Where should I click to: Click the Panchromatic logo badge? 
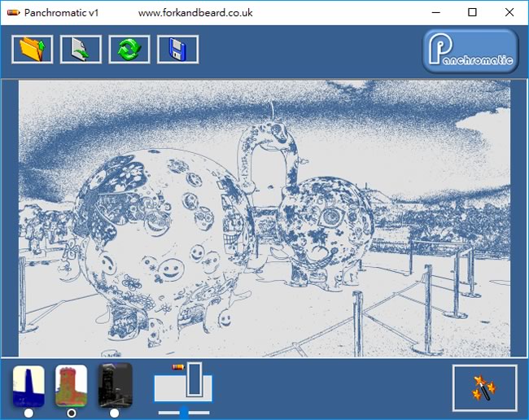470,51
